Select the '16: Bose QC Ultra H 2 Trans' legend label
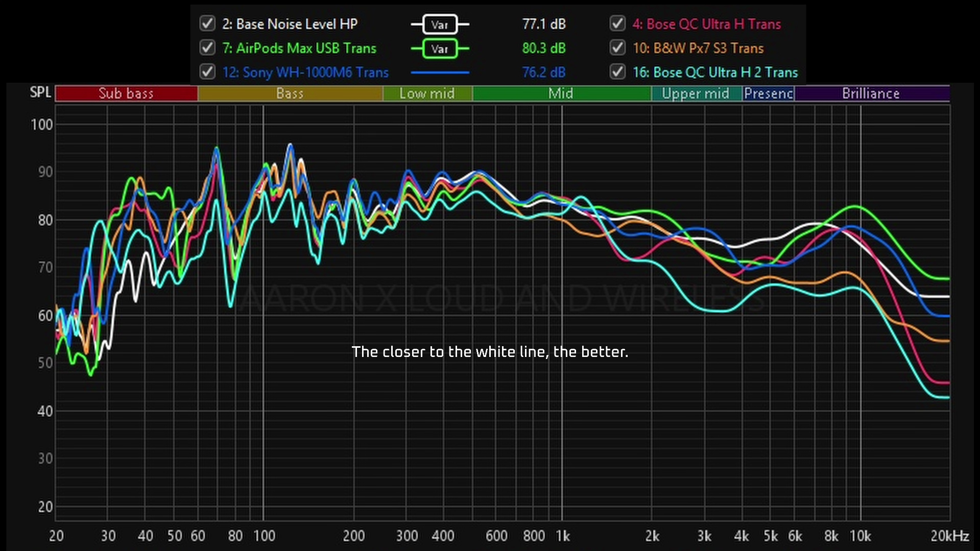Viewport: 980px width, 551px height. 715,72
